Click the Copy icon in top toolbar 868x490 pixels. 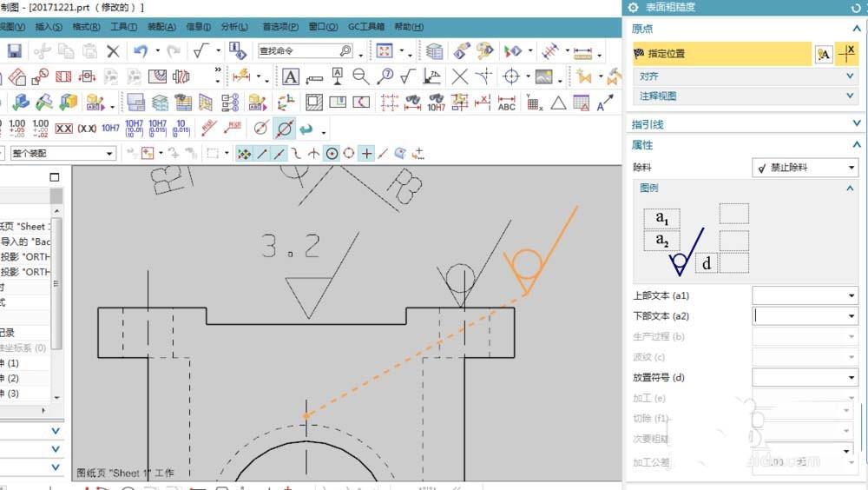click(66, 51)
